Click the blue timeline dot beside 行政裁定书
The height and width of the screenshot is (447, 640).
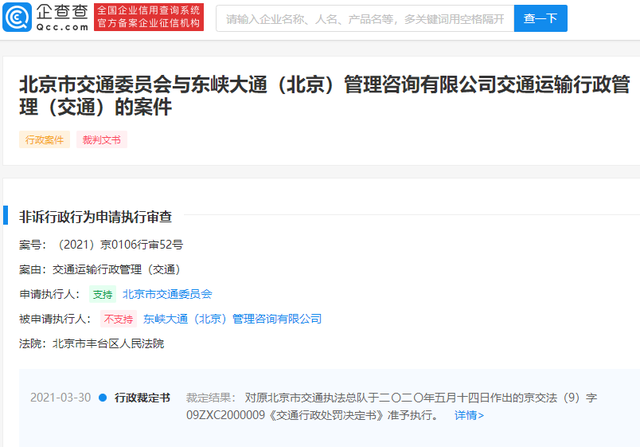102,398
